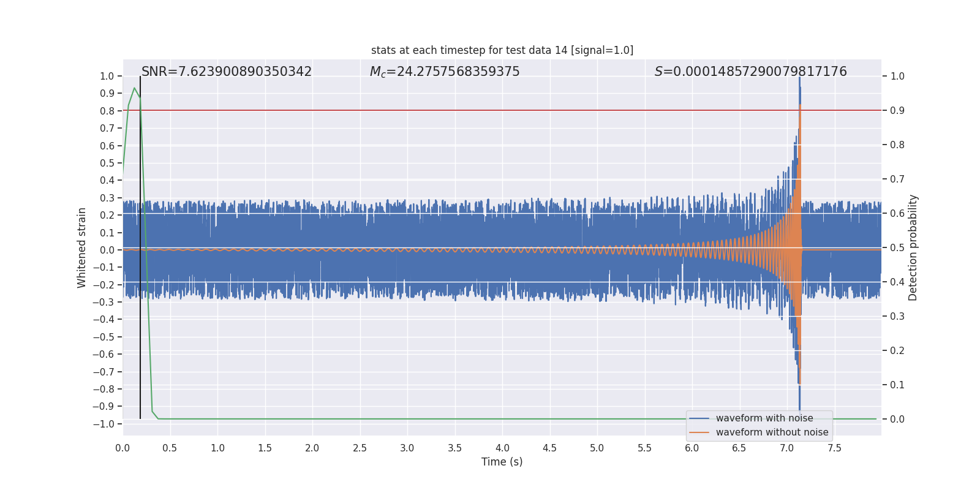
Task: Select the SNR value annotation text
Action: [226, 72]
